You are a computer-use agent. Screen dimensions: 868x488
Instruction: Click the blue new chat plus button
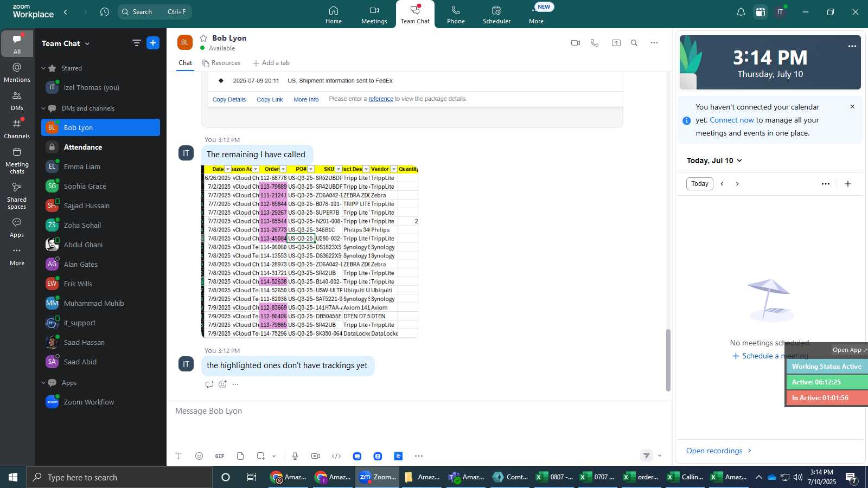pos(153,43)
